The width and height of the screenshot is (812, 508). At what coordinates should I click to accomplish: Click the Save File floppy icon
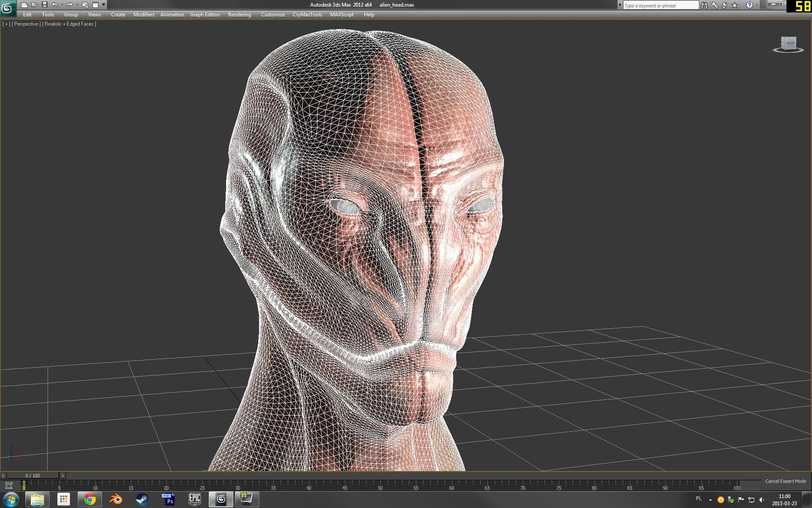tap(45, 5)
